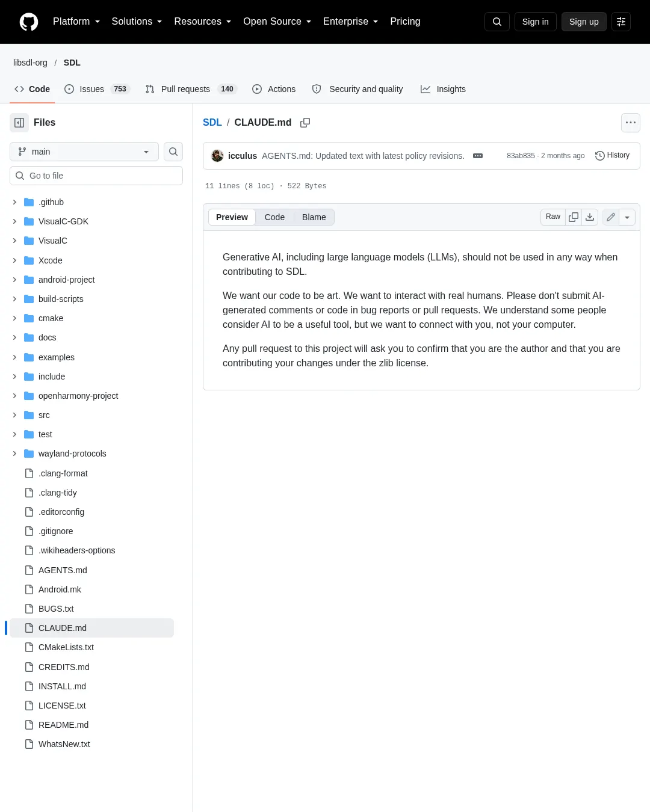
Task: Click the Sign up button
Action: coord(584,22)
